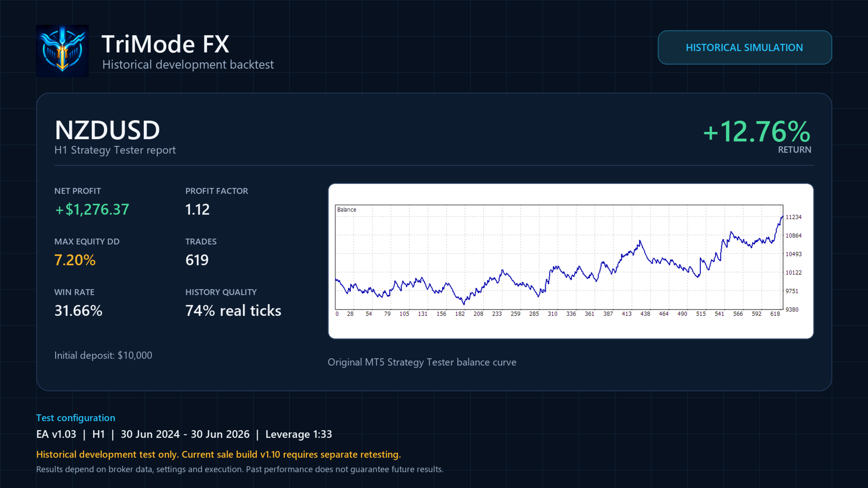This screenshot has width=868, height=488.
Task: Click the 310 trade marker on chart axis
Action: [552, 314]
